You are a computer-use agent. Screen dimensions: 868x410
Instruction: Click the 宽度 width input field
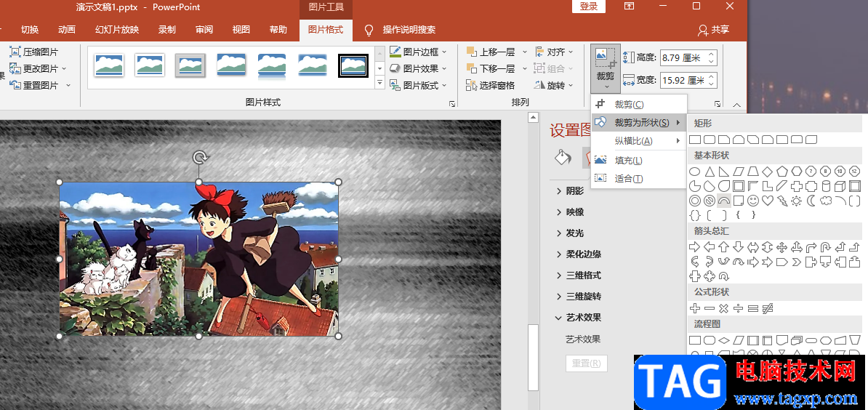click(683, 80)
